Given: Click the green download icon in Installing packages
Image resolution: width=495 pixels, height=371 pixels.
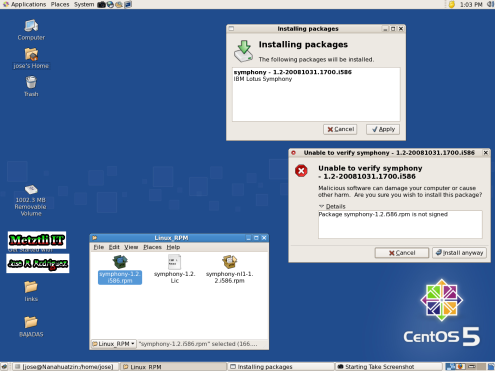Looking at the screenshot, I should (244, 51).
